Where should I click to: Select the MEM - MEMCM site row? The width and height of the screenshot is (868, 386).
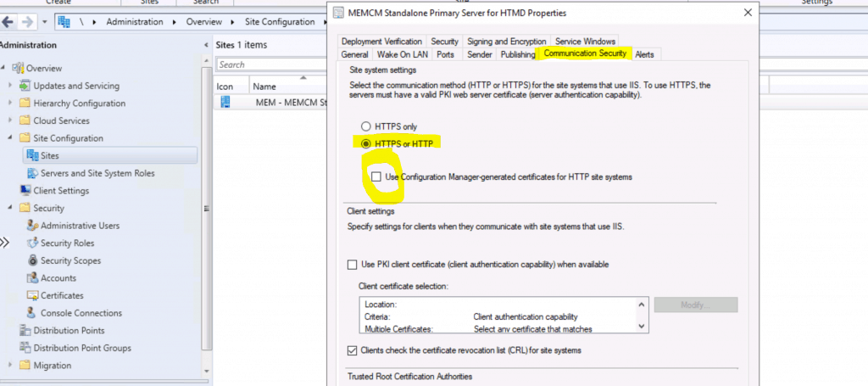pyautogui.click(x=271, y=103)
